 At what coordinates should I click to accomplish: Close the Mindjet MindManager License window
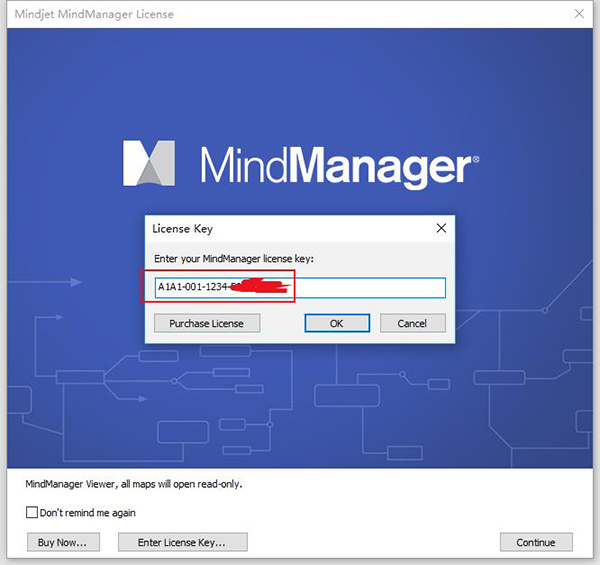pos(579,13)
